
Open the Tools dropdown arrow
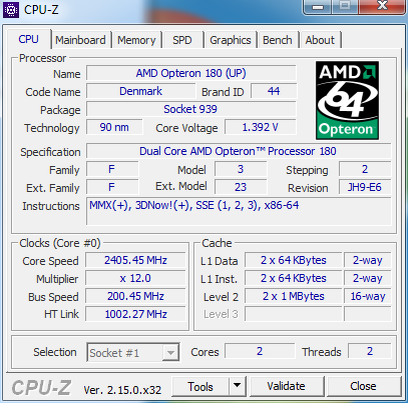pos(237,386)
